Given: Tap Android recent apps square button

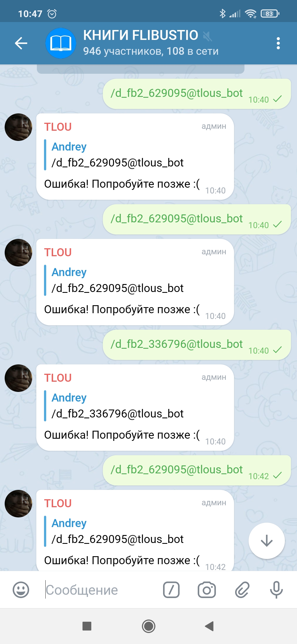Looking at the screenshot, I should click(87, 626).
